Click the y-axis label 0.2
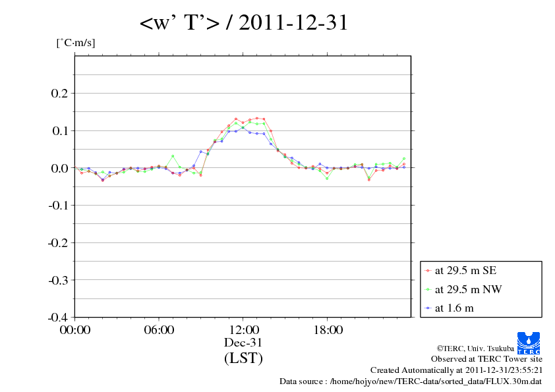 pyautogui.click(x=59, y=94)
